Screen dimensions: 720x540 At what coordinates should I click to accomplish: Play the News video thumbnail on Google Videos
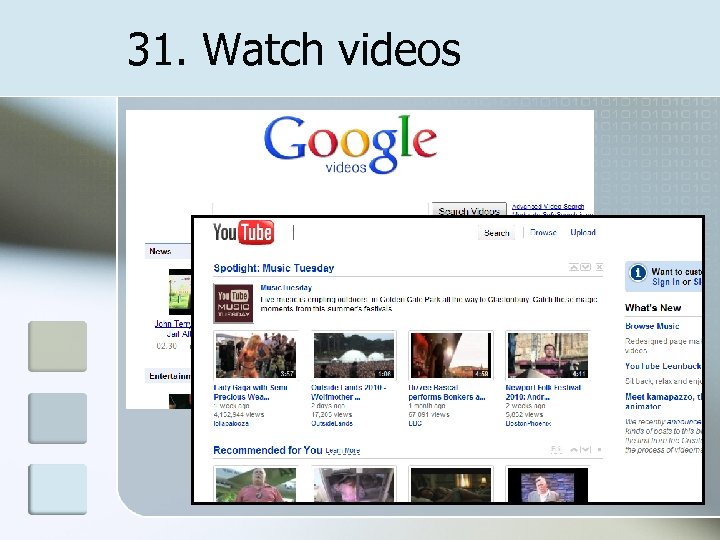180,292
